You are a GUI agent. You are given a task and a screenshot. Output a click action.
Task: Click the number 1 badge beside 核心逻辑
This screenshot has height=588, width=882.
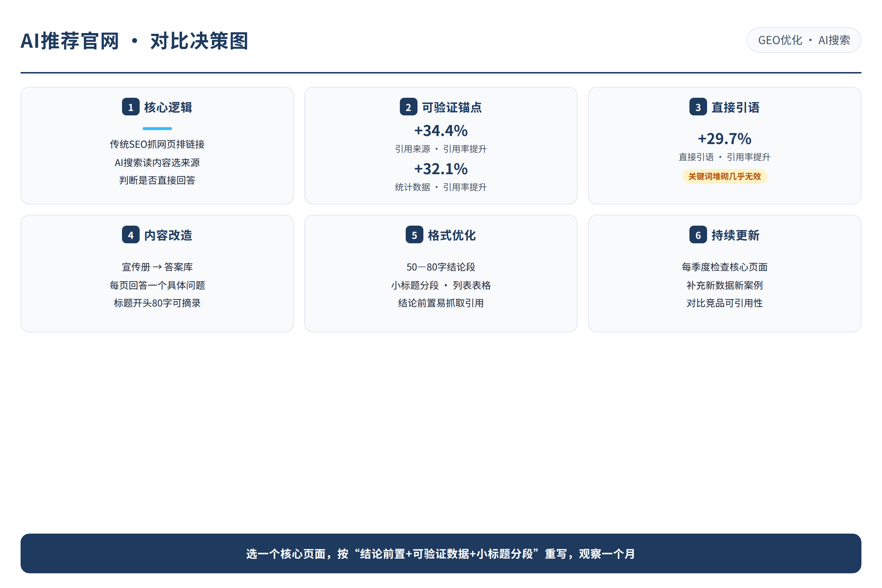(x=130, y=107)
